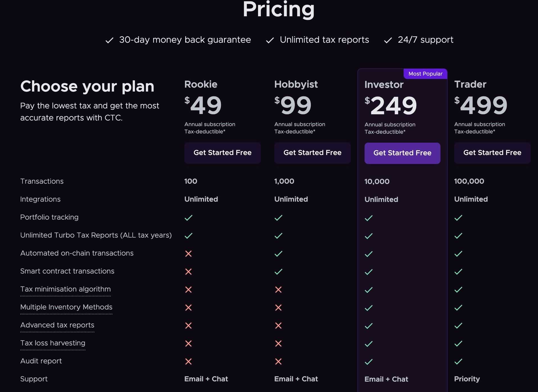Click Get Started Free for the Trader plan
Screen dimensions: 538x392
(x=492, y=153)
